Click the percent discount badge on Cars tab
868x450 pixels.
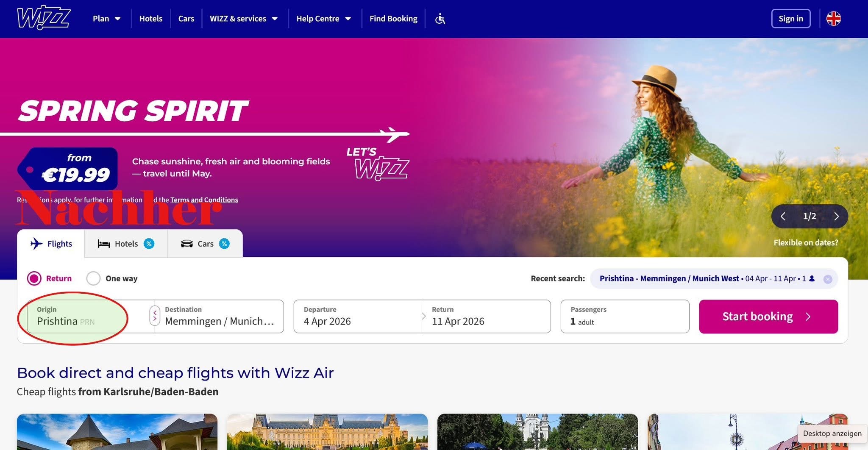pos(224,244)
